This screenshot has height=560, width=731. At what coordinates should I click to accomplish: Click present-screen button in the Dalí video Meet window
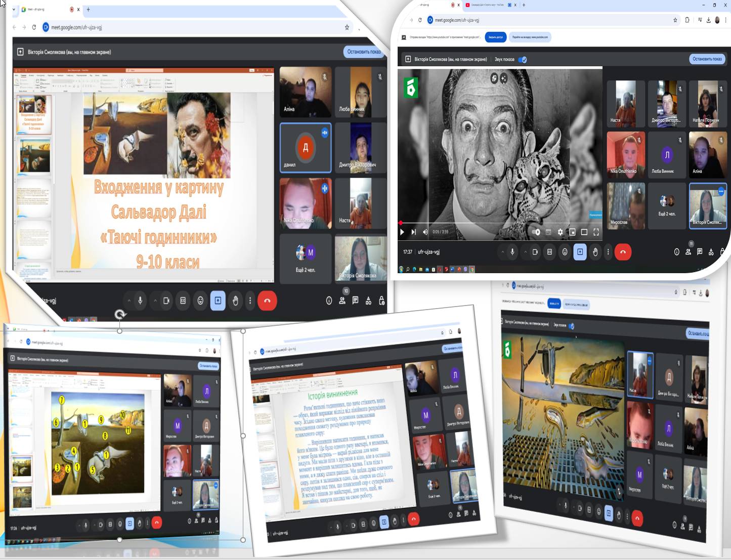580,252
